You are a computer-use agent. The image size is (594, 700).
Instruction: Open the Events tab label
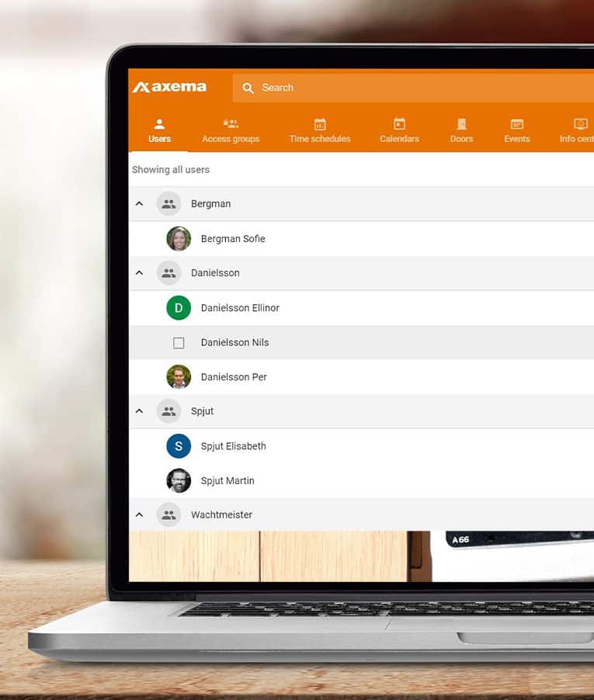coord(516,139)
